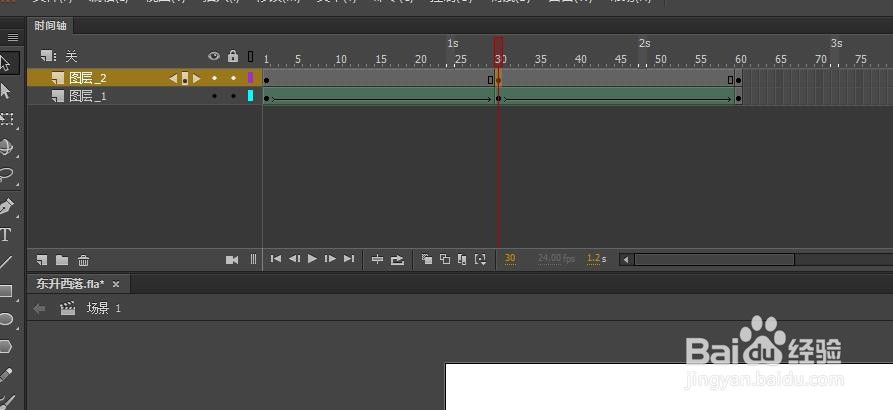Screen dimensions: 893x410
Task: Click timeline scrollbar left arrow
Action: [626, 260]
